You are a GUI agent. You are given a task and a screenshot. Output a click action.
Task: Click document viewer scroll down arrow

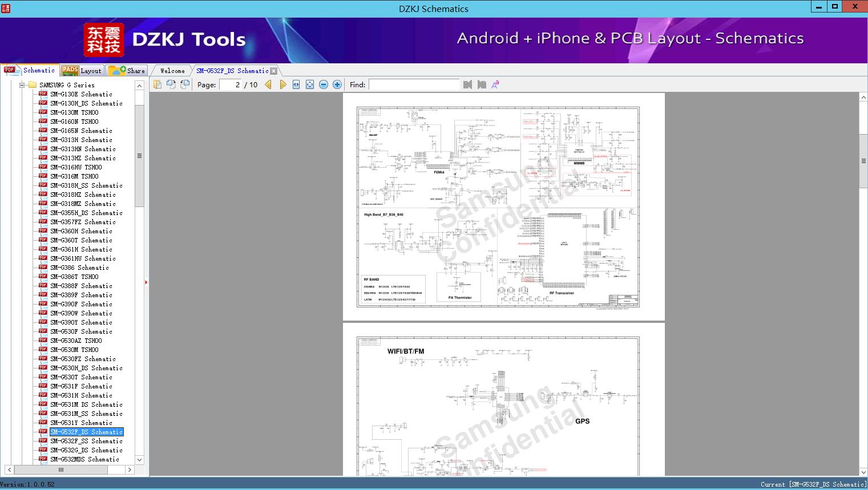[863, 472]
